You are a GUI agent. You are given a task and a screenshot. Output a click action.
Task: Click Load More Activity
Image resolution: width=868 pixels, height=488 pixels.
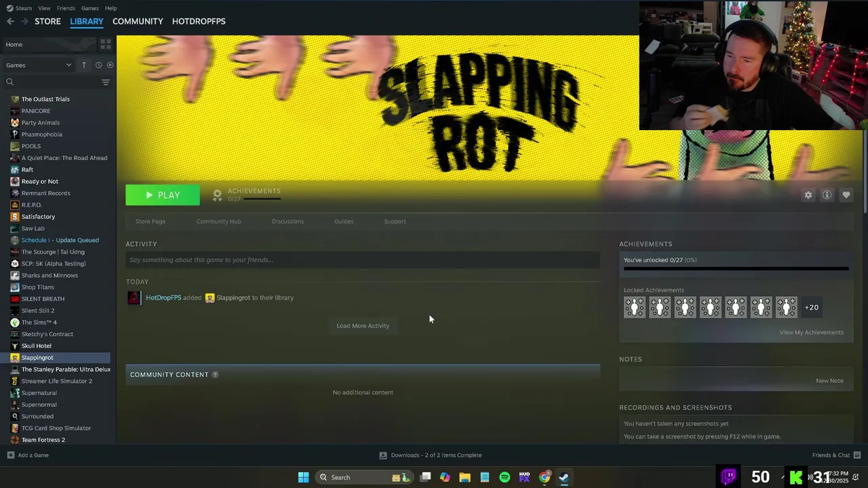tap(363, 326)
